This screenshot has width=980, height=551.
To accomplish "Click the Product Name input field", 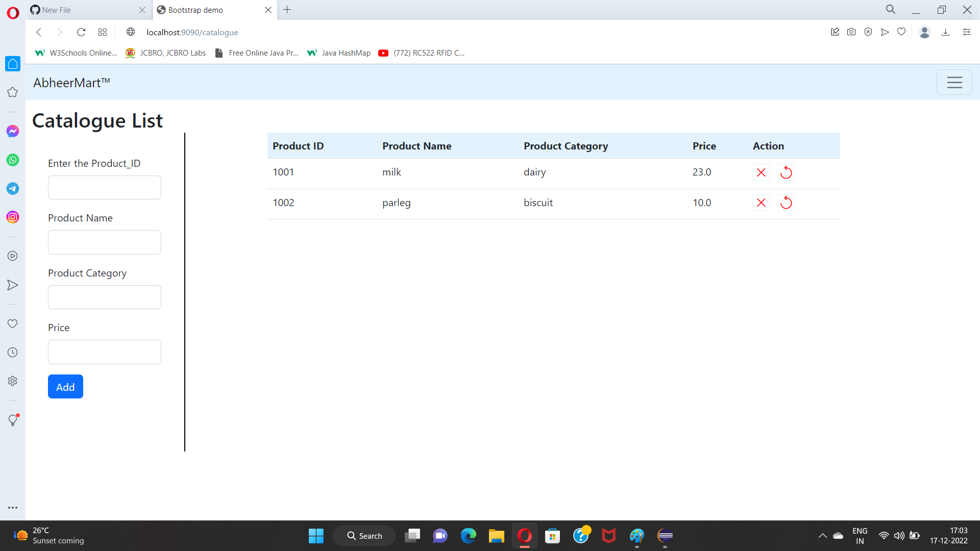I will pos(104,242).
